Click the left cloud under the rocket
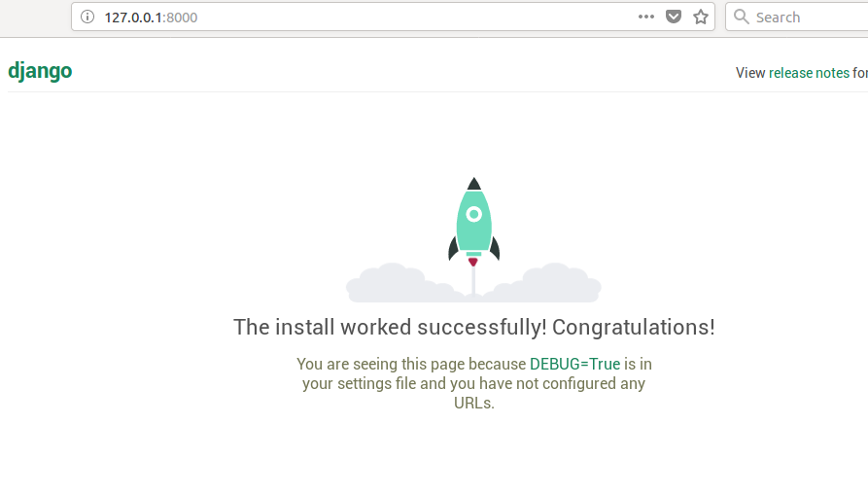868x495 pixels. [389, 283]
